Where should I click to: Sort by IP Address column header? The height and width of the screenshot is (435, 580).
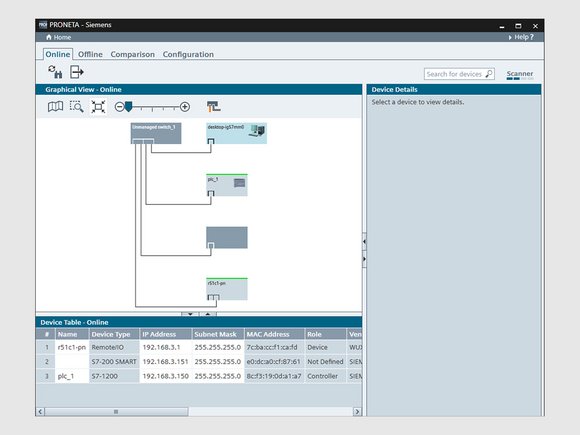[165, 334]
